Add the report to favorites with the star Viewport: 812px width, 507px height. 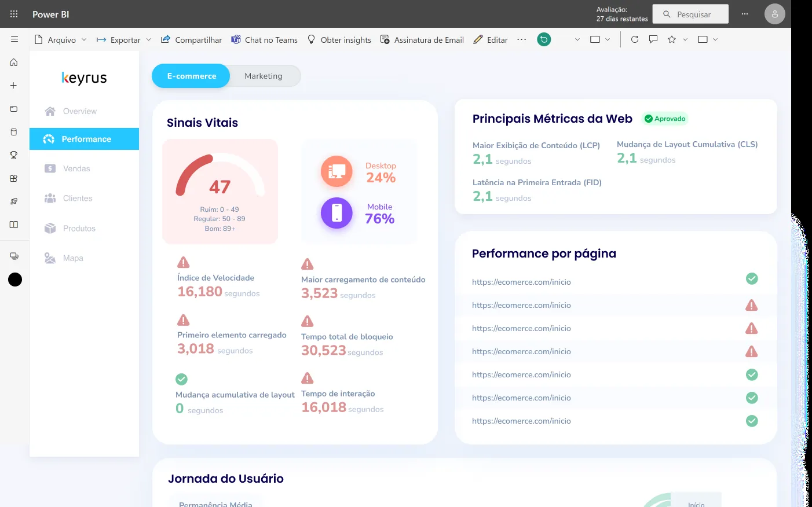pyautogui.click(x=672, y=39)
